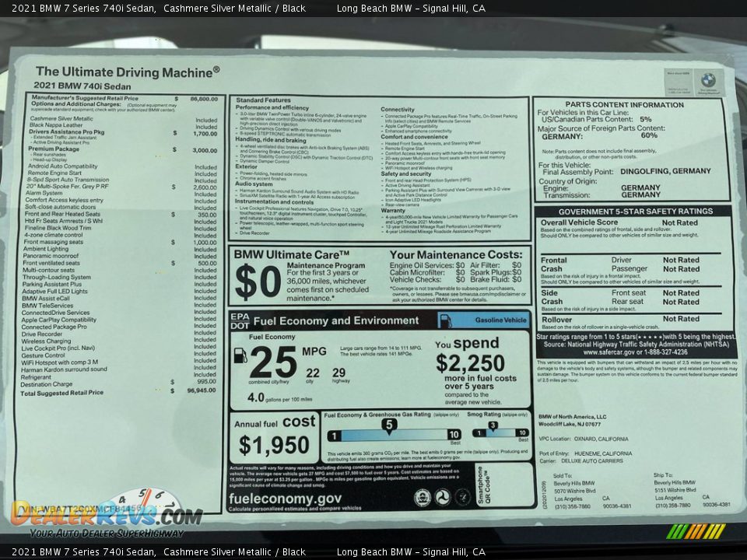Click 'Your Maintenance Costs:' heading
The height and width of the screenshot is (560, 747).
[456, 255]
